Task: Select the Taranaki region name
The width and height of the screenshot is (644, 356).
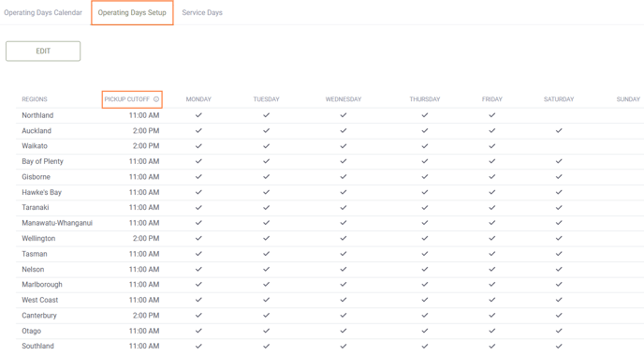Action: (36, 208)
